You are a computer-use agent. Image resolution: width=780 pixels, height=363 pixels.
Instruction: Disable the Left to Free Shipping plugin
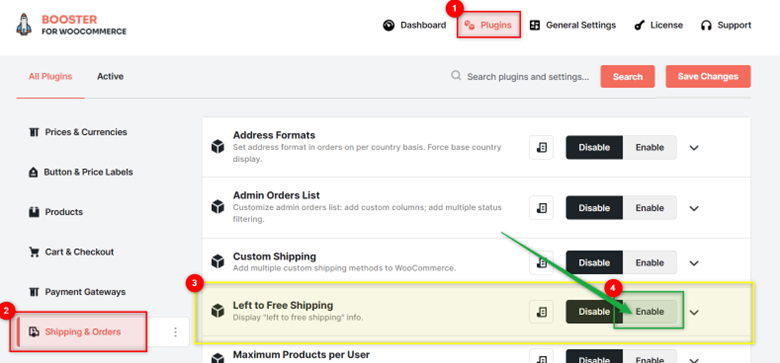(594, 312)
